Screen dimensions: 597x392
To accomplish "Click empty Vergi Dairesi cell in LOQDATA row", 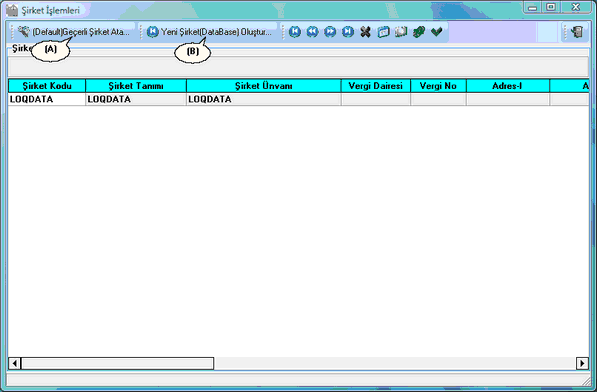I will tap(376, 99).
